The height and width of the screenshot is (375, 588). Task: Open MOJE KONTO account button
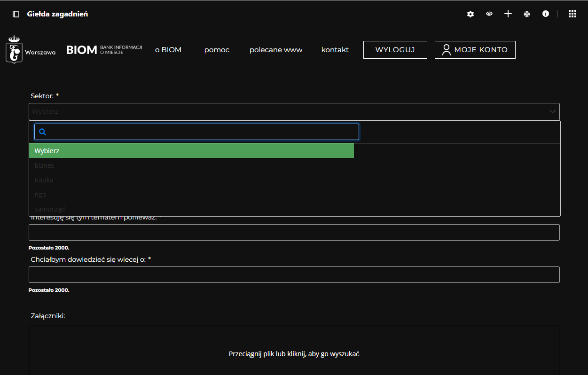(x=475, y=50)
